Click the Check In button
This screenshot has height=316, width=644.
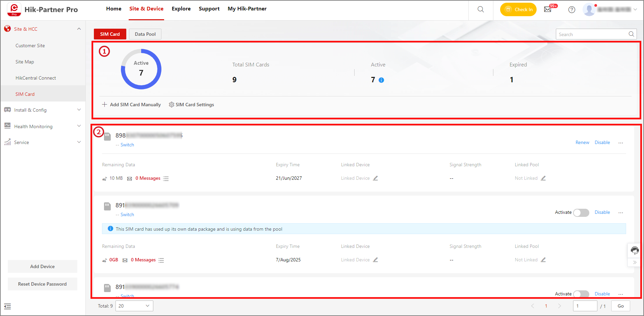[518, 9]
